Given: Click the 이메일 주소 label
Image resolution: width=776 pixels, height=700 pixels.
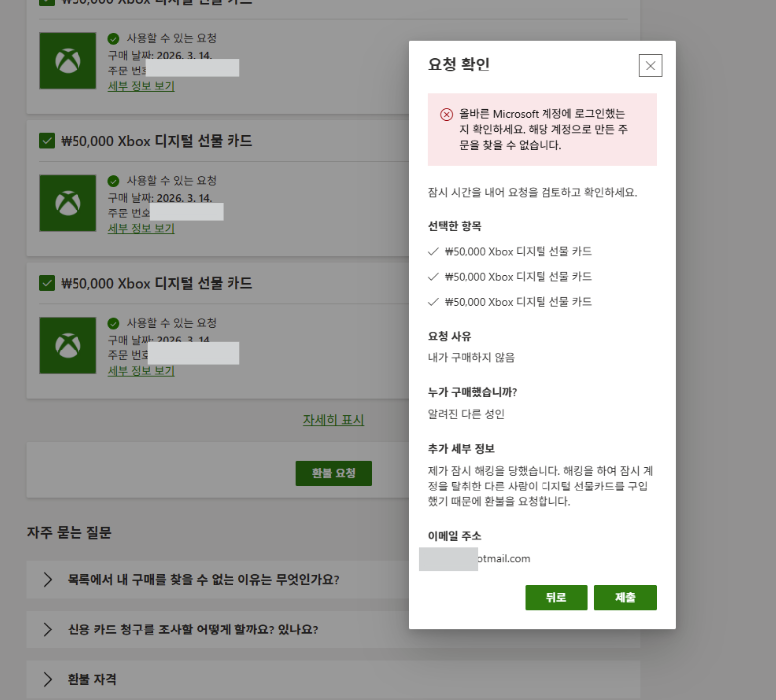Looking at the screenshot, I should (454, 536).
